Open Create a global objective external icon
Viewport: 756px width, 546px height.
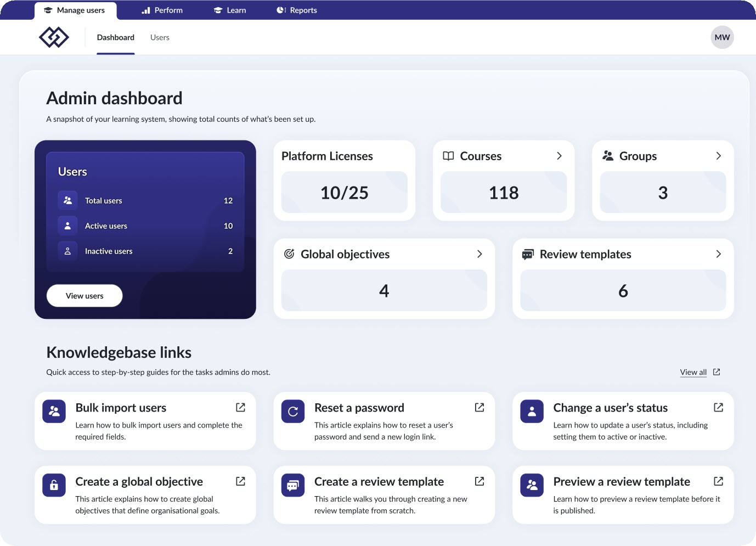(x=240, y=481)
